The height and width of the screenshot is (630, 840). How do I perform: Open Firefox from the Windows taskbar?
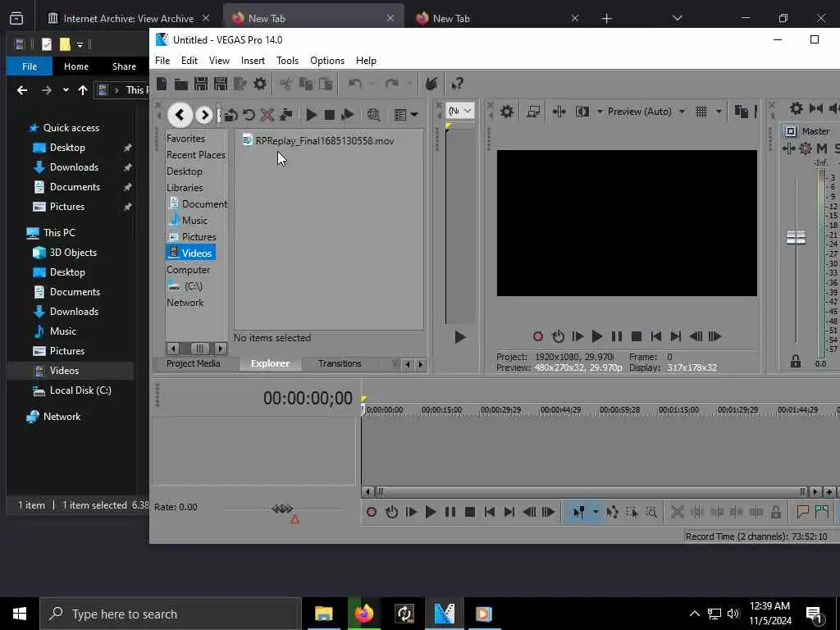click(363, 614)
